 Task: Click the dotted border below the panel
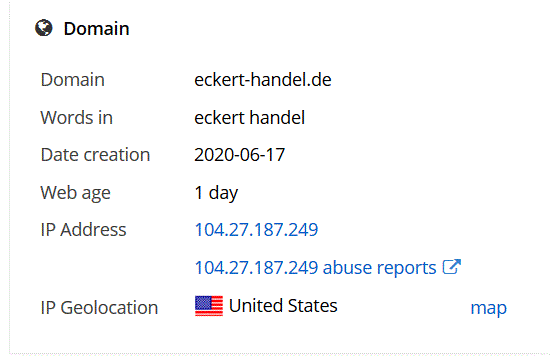[280, 353]
